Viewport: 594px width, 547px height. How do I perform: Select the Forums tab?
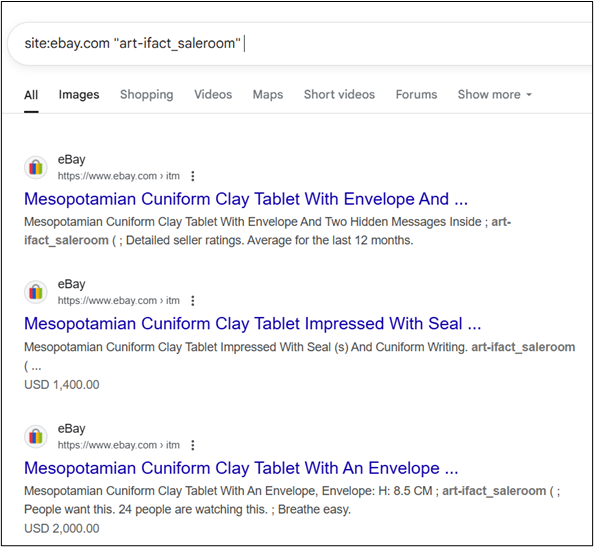tap(416, 95)
